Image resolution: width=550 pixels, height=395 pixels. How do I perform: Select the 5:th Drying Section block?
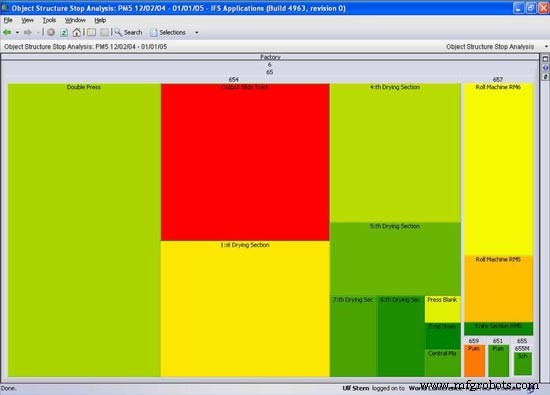tap(395, 259)
